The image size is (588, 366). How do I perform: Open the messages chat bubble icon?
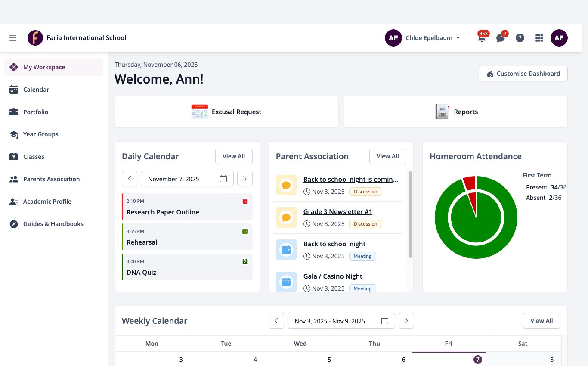(501, 38)
